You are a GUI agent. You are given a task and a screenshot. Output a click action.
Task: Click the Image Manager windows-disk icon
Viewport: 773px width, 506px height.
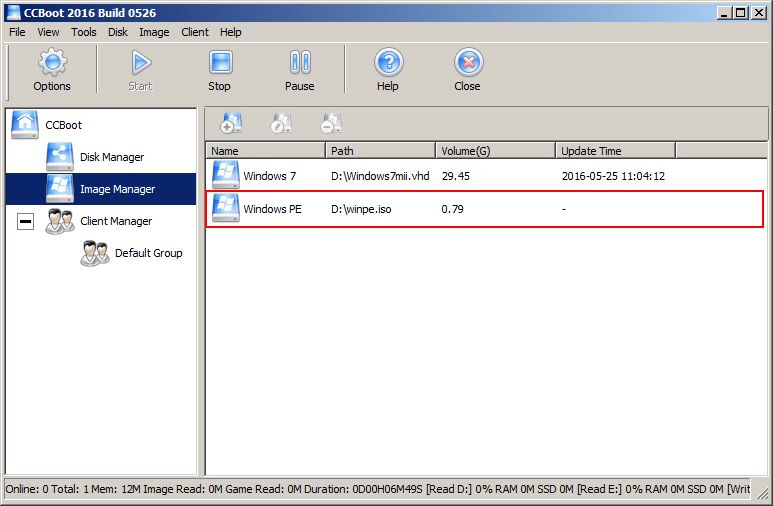click(60, 189)
